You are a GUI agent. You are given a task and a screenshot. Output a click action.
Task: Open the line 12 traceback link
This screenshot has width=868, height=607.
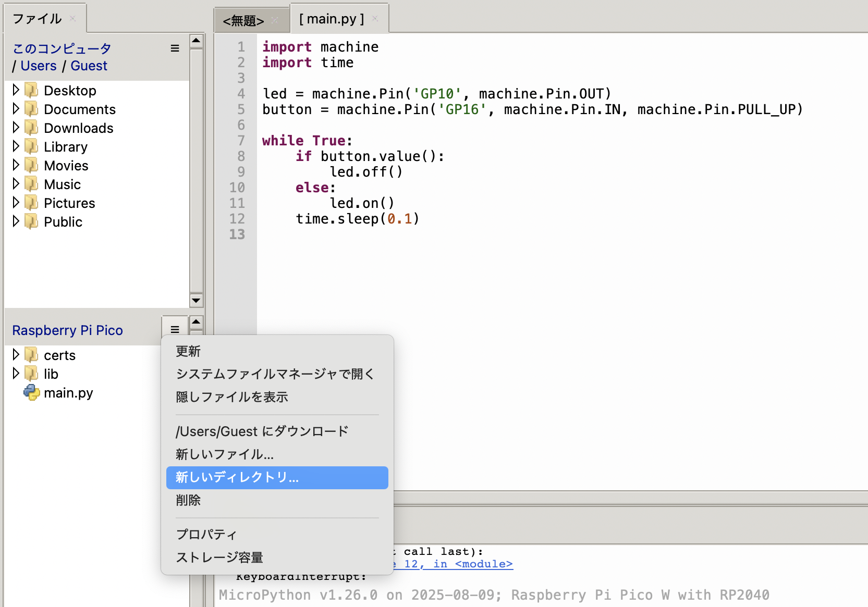pyautogui.click(x=453, y=564)
